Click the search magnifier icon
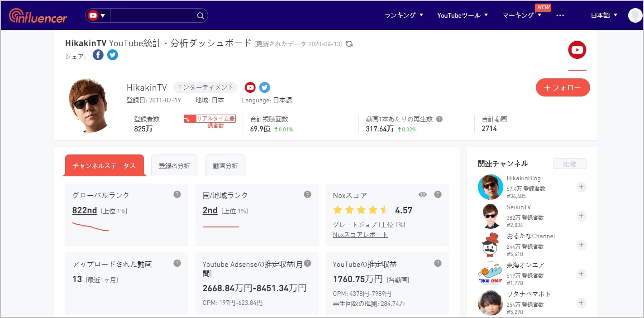 [201, 16]
